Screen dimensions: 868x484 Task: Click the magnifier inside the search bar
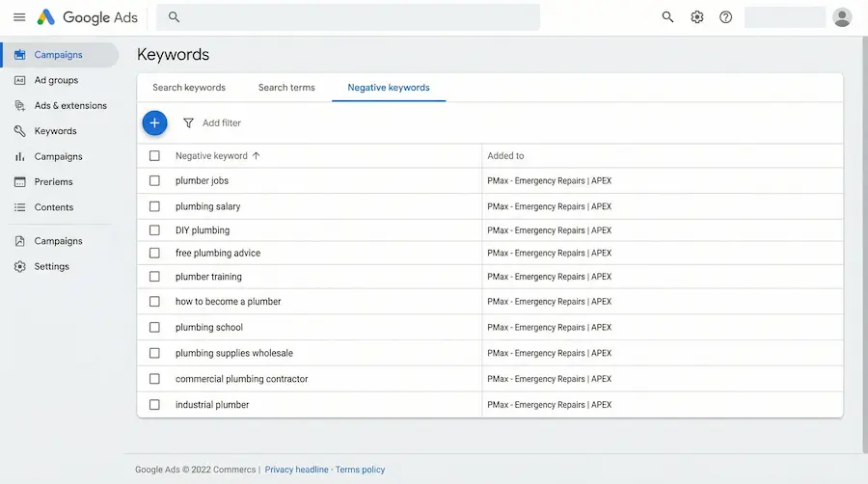[174, 17]
